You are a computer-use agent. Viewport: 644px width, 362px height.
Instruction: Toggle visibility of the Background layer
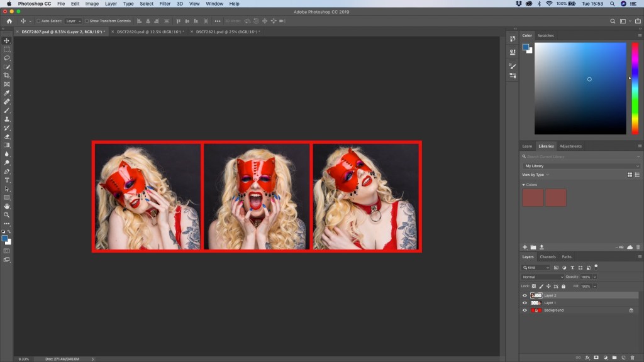[x=525, y=310]
